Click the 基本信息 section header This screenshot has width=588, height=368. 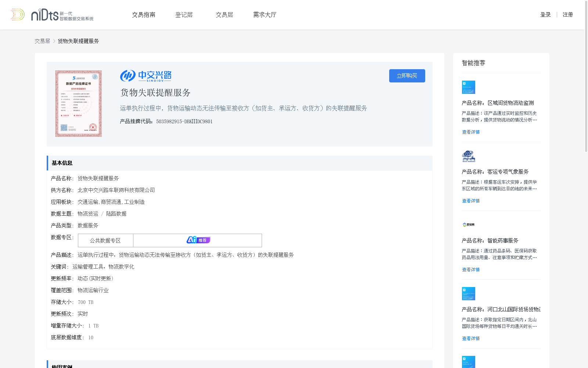240,163
